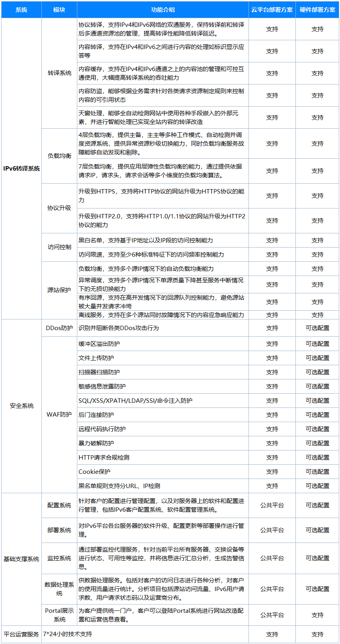Click the 功能介绍 column header
This screenshot has width=340, height=644.
pyautogui.click(x=163, y=10)
